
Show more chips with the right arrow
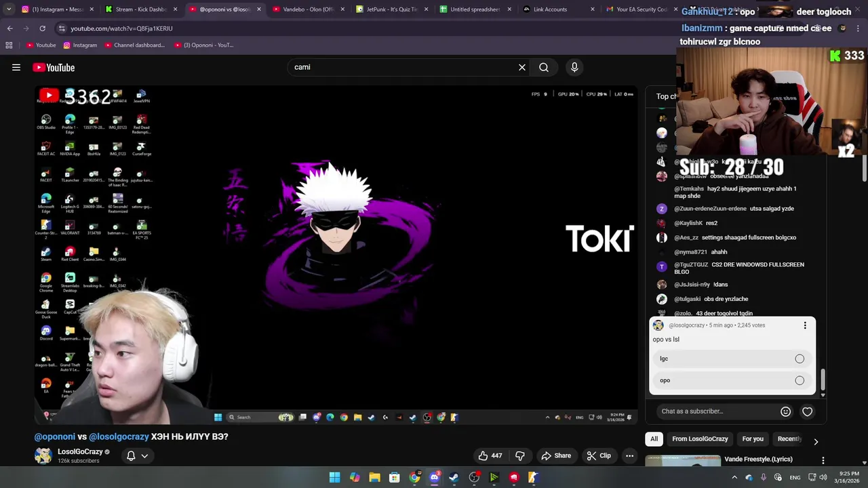pyautogui.click(x=816, y=441)
